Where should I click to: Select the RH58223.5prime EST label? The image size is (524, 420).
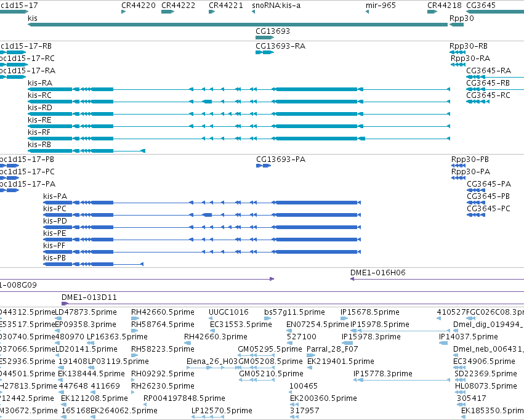pyautogui.click(x=163, y=349)
